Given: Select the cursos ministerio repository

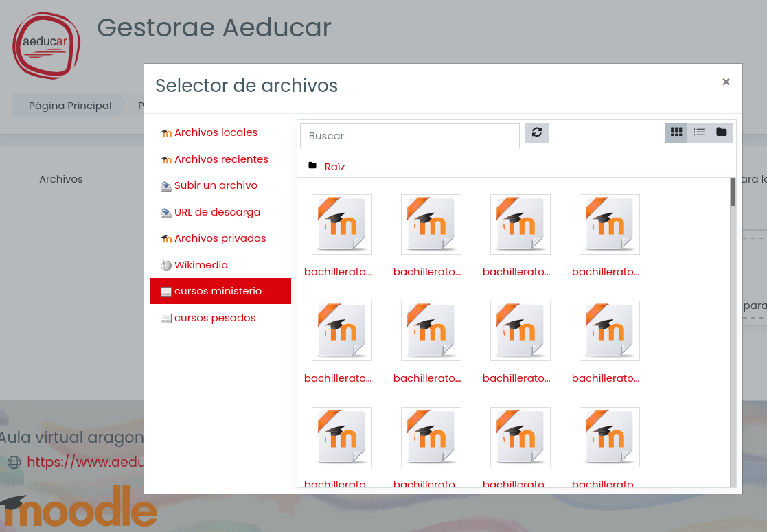Looking at the screenshot, I should pos(218,291).
